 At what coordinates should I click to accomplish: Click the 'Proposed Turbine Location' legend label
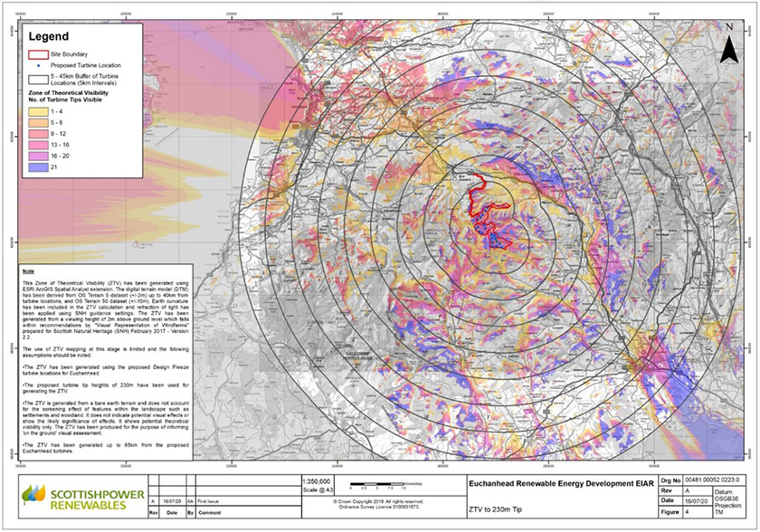pos(86,65)
